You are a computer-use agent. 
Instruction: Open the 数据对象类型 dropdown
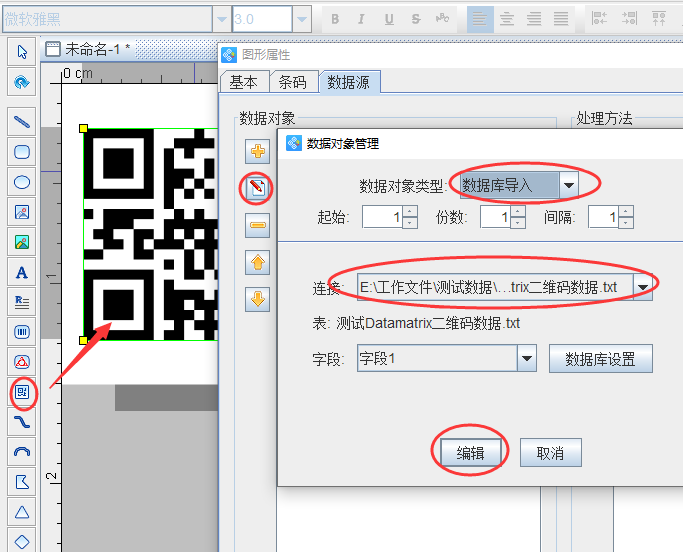point(568,185)
